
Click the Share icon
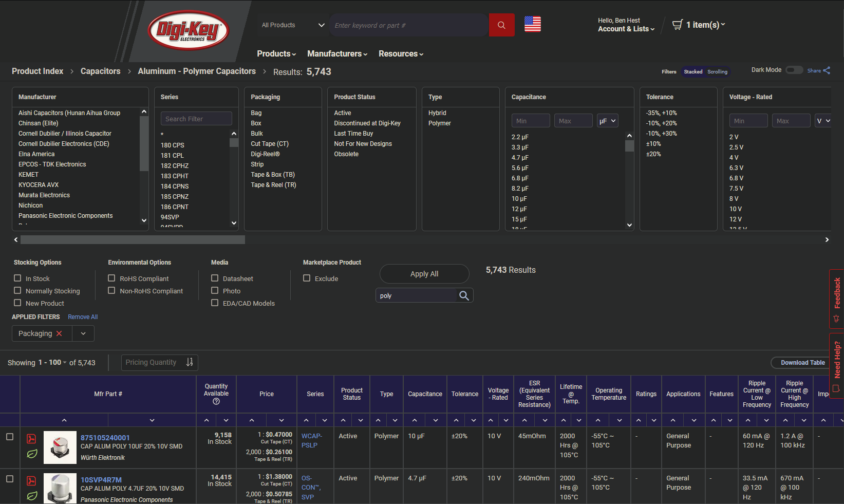[x=827, y=71]
